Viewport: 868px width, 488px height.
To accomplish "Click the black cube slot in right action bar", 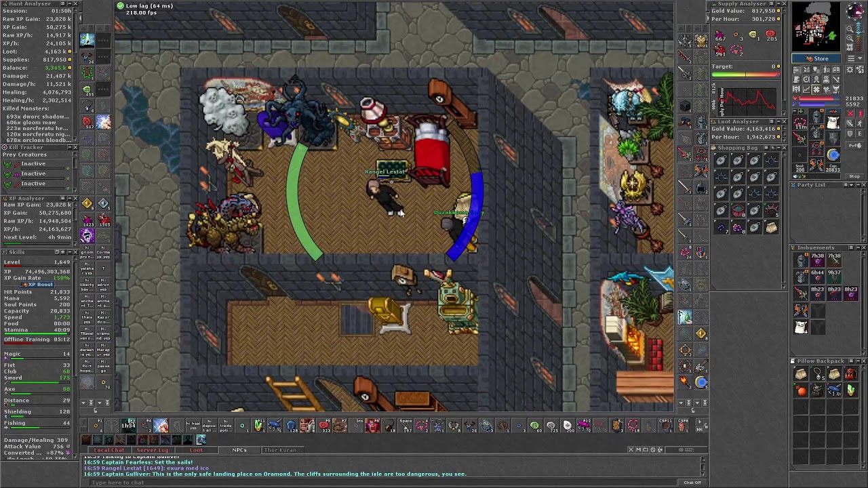I will pos(685,106).
